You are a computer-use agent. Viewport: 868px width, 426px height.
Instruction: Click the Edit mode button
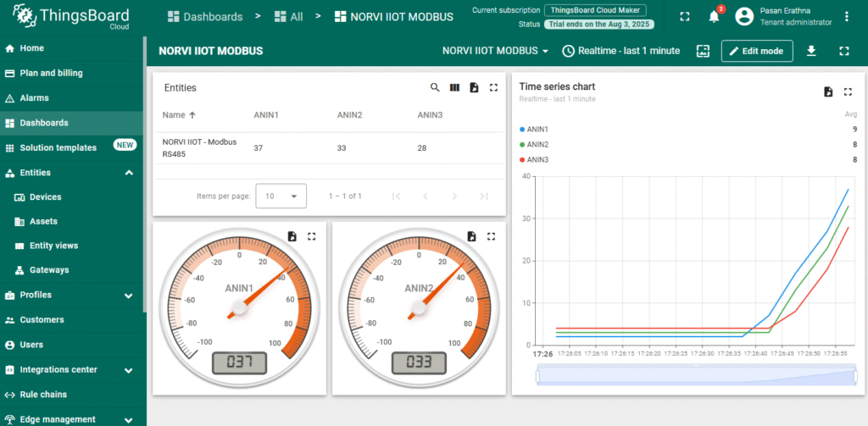[x=757, y=51]
